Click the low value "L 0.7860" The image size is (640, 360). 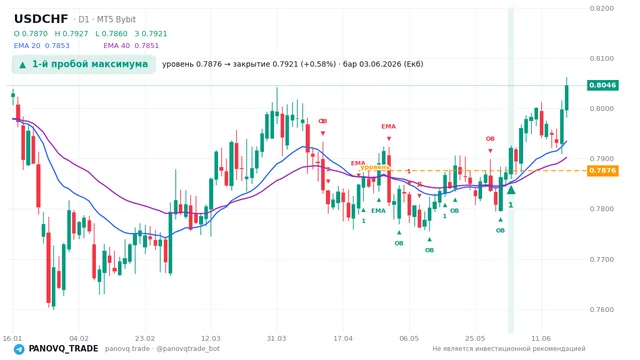click(111, 33)
